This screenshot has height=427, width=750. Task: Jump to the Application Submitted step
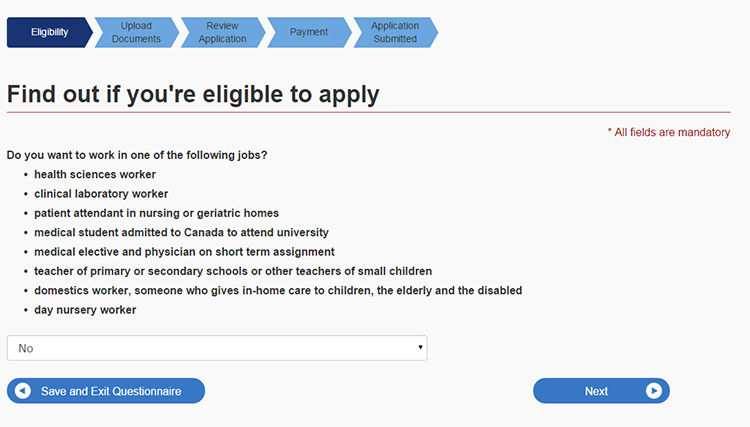pyautogui.click(x=395, y=32)
